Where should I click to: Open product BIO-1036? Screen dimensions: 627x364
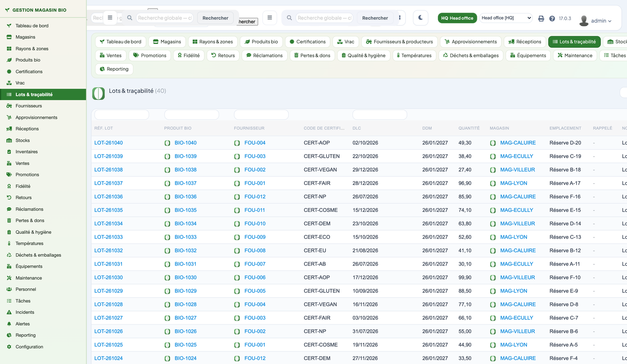tap(186, 197)
